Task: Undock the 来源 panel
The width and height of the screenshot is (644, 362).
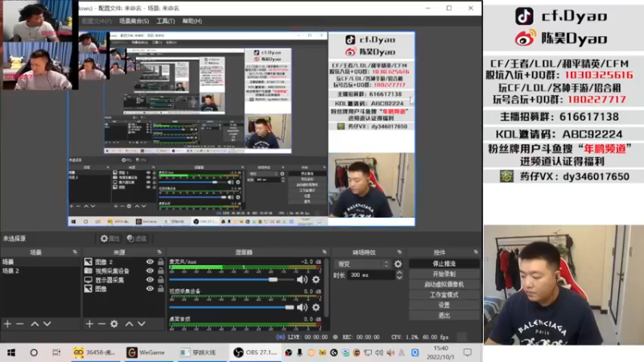Action: (x=159, y=252)
